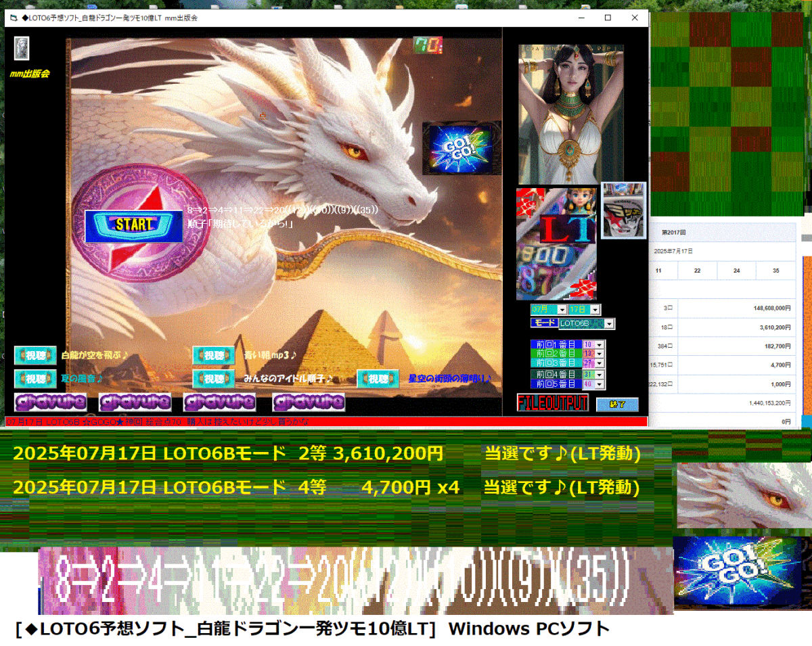Screen dimensions: 812x646
Task: Click 2025年7月17日 in the background results page
Action: click(x=673, y=251)
